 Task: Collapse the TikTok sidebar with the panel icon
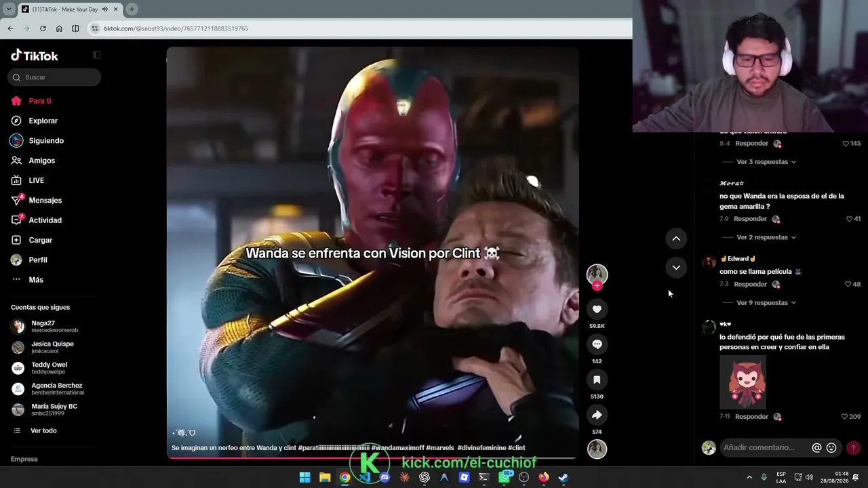pyautogui.click(x=96, y=55)
